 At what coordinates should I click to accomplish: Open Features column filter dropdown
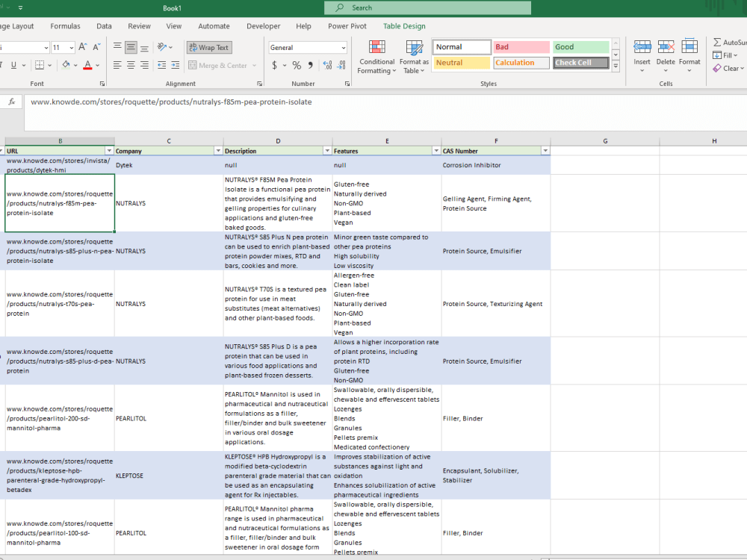436,151
